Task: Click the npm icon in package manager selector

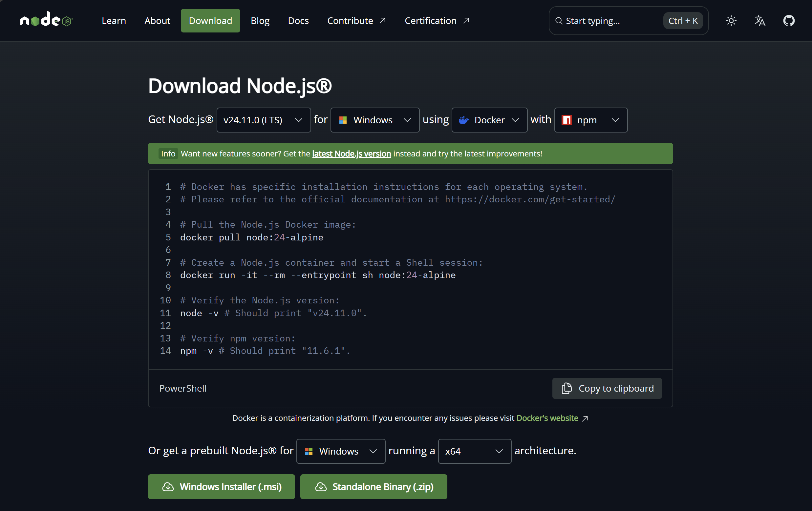Action: [566, 120]
